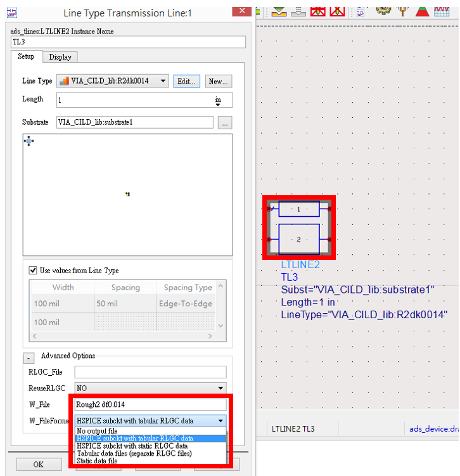
Task: Switch to the Display tab
Action: coord(60,57)
